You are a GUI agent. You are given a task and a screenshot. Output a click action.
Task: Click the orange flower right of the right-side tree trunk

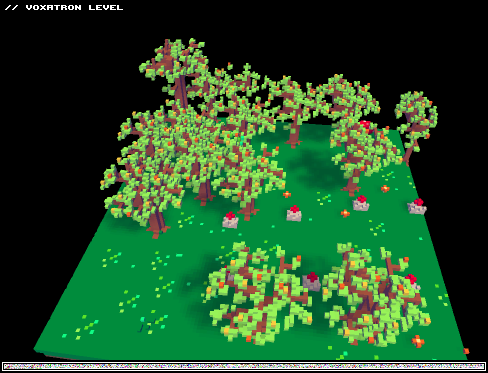pos(385,189)
